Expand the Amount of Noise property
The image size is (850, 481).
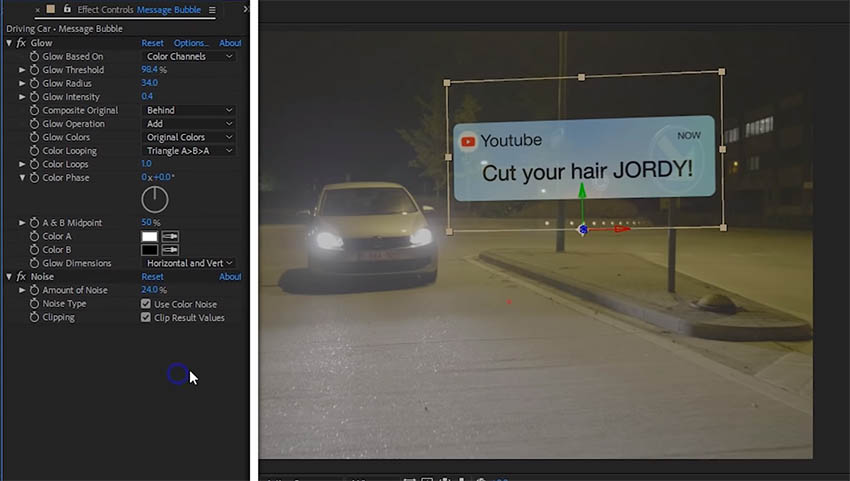pyautogui.click(x=22, y=290)
